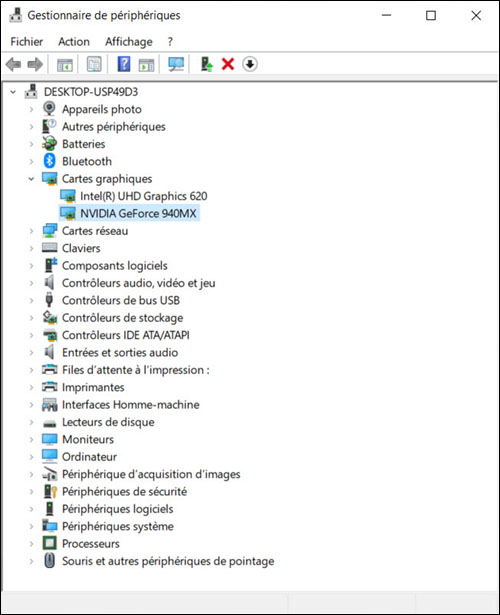
Task: Click the Bluetooth category icon
Action: pyautogui.click(x=49, y=161)
